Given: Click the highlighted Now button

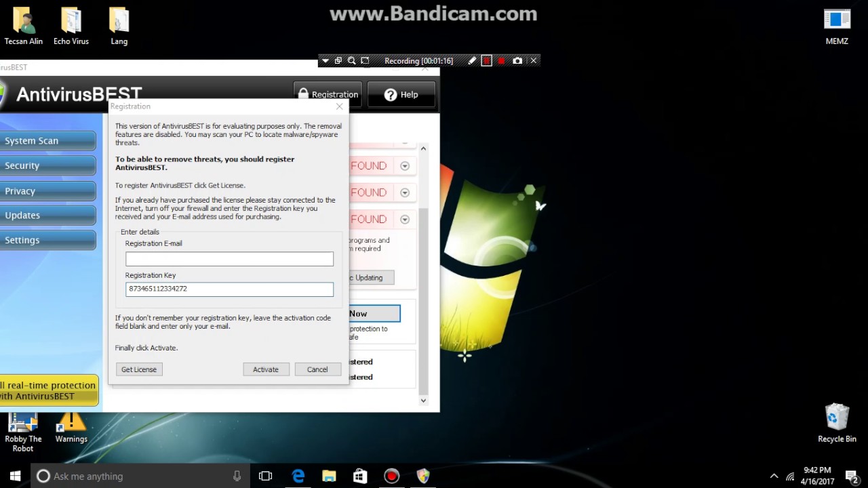Looking at the screenshot, I should coord(374,314).
